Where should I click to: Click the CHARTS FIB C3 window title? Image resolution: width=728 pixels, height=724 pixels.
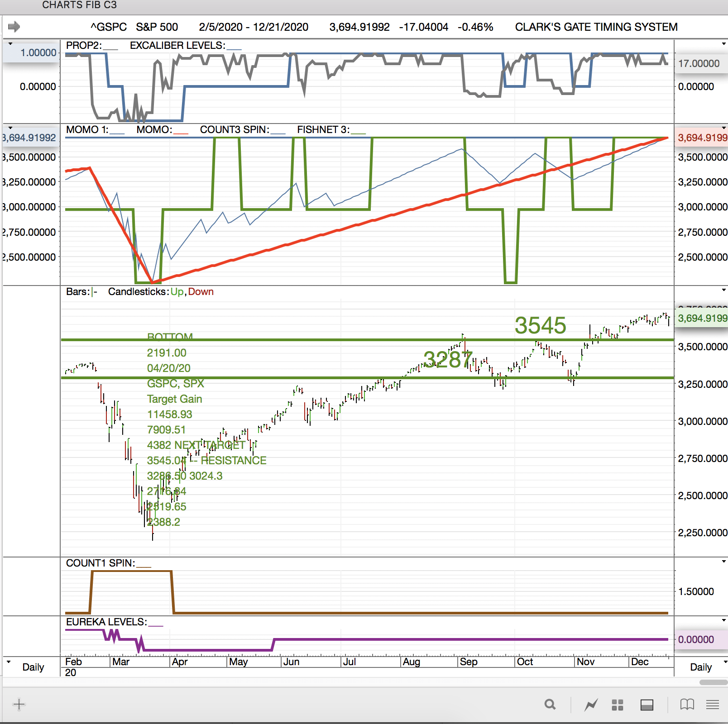click(x=79, y=5)
